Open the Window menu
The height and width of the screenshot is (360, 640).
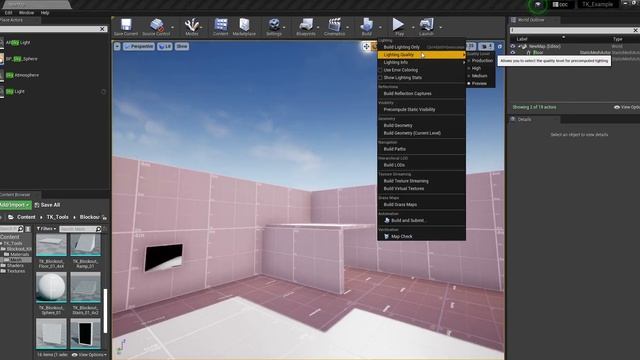click(x=27, y=13)
